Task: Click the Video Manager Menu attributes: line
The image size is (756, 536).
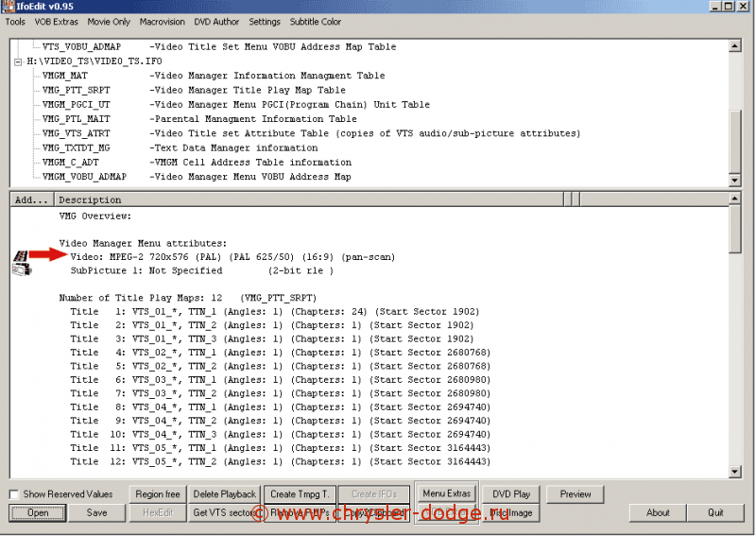Action: [143, 244]
